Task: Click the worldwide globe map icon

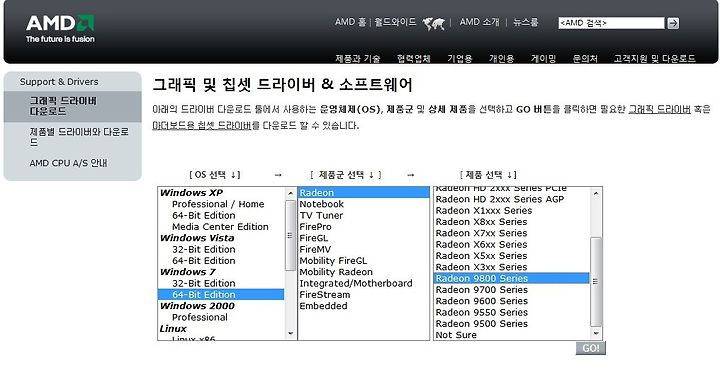Action: tap(433, 23)
